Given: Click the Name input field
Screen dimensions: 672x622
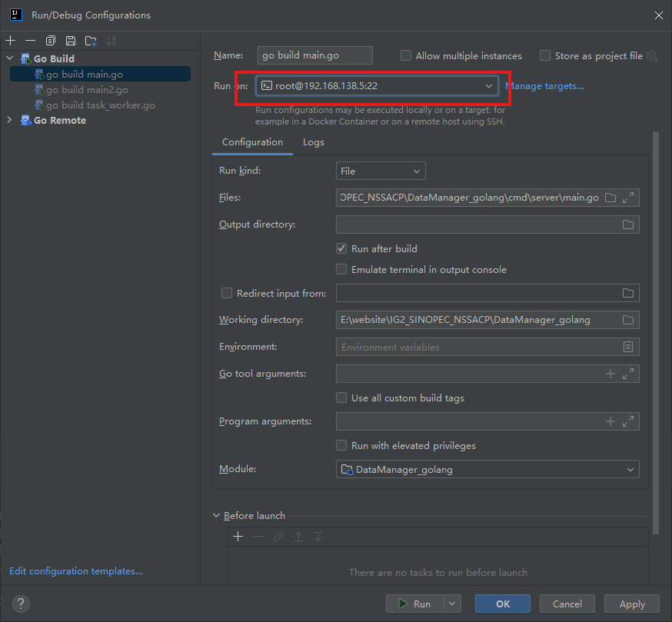Looking at the screenshot, I should point(314,55).
